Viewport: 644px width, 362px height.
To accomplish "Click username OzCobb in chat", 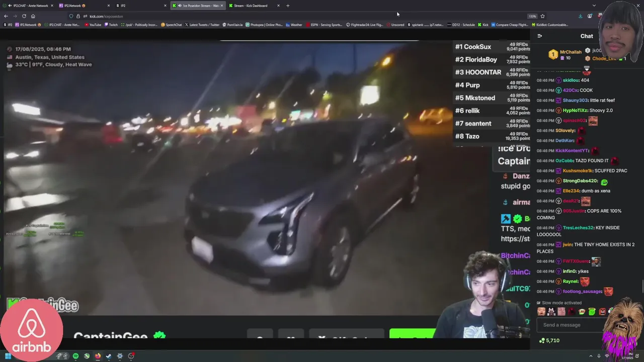I will (x=564, y=160).
